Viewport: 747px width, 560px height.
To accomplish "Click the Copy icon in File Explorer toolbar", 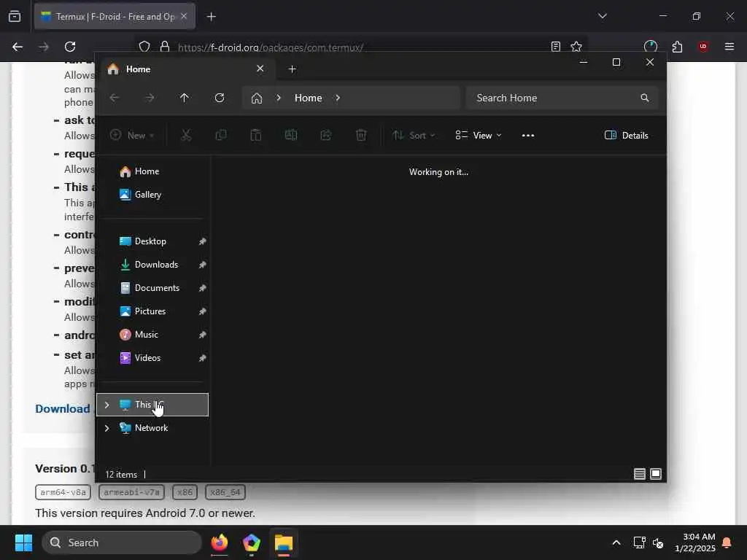I will coord(221,135).
